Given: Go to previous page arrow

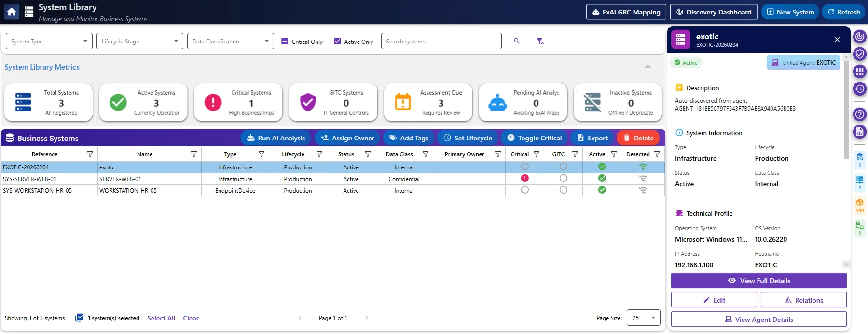Looking at the screenshot, I should pyautogui.click(x=300, y=318).
